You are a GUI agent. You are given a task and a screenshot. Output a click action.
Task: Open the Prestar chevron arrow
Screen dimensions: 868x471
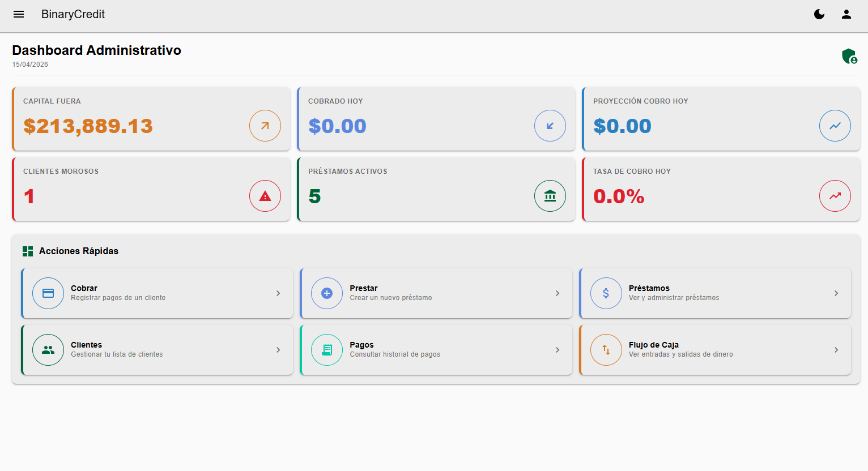click(558, 293)
